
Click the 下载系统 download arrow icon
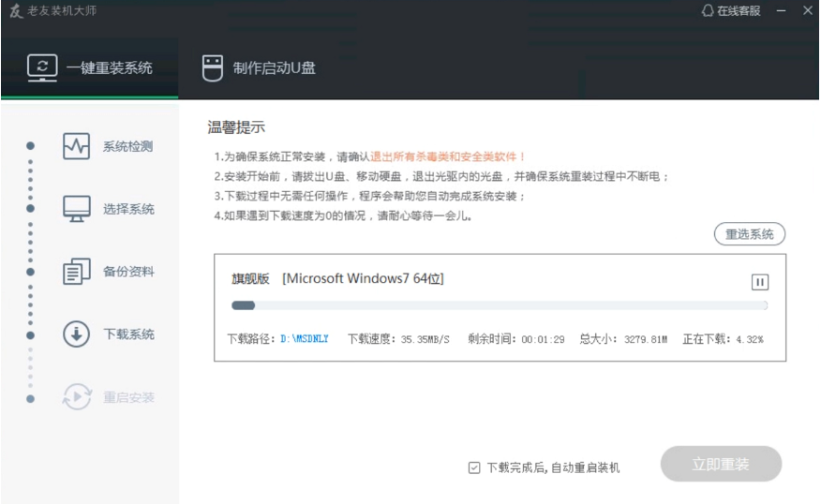(x=77, y=334)
